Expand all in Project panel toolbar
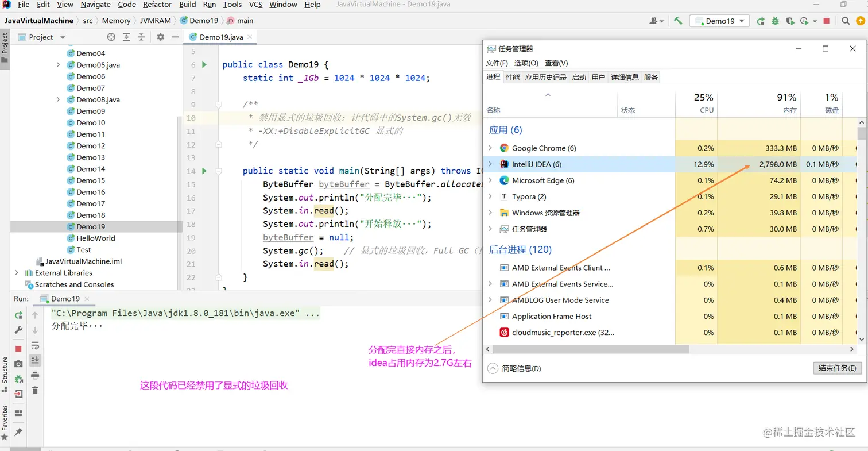868x451 pixels. 127,37
